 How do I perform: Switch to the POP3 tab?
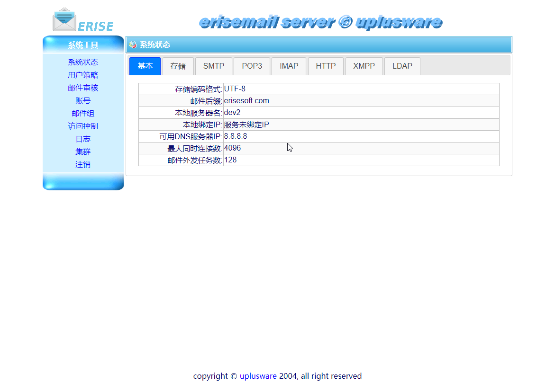coord(252,66)
